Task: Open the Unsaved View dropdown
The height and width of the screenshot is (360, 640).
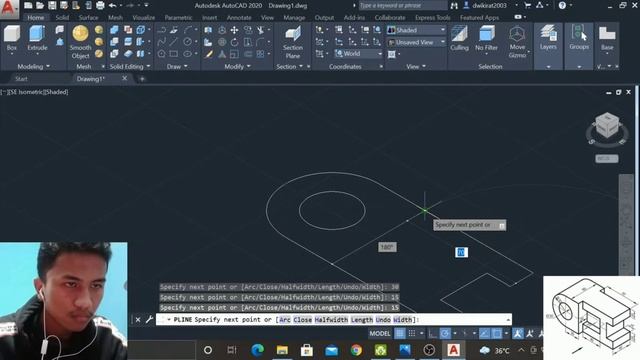Action: click(416, 42)
